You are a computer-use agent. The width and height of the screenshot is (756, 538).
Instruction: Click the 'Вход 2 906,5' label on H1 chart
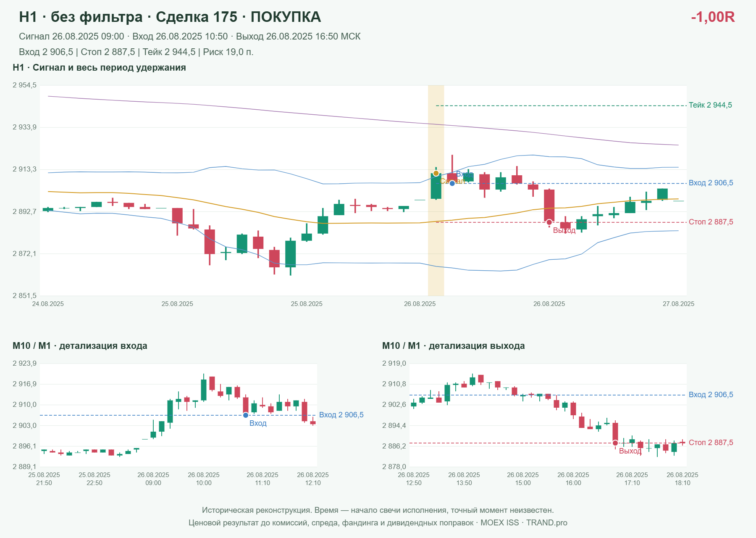click(x=711, y=183)
